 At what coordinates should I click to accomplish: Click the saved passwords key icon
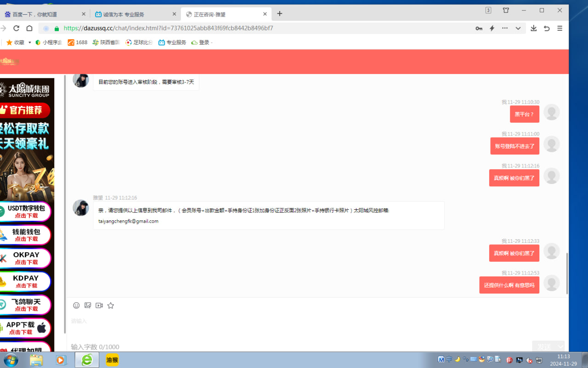[479, 28]
